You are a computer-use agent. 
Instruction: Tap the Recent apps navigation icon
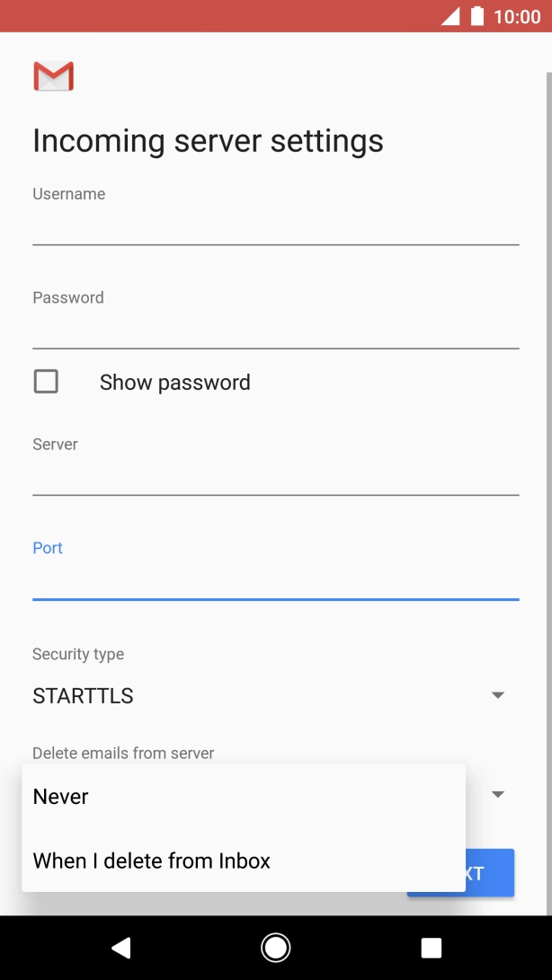pyautogui.click(x=431, y=948)
